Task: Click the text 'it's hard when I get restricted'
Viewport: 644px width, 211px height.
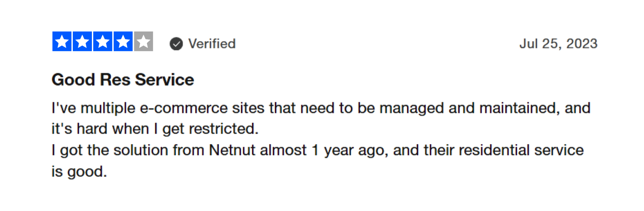Action: pos(155,129)
